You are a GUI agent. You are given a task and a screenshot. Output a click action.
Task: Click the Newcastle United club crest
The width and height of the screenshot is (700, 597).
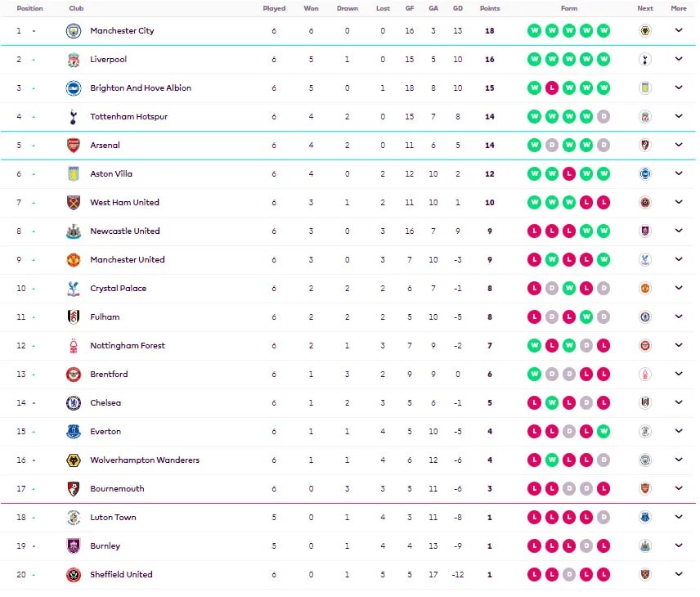74,231
